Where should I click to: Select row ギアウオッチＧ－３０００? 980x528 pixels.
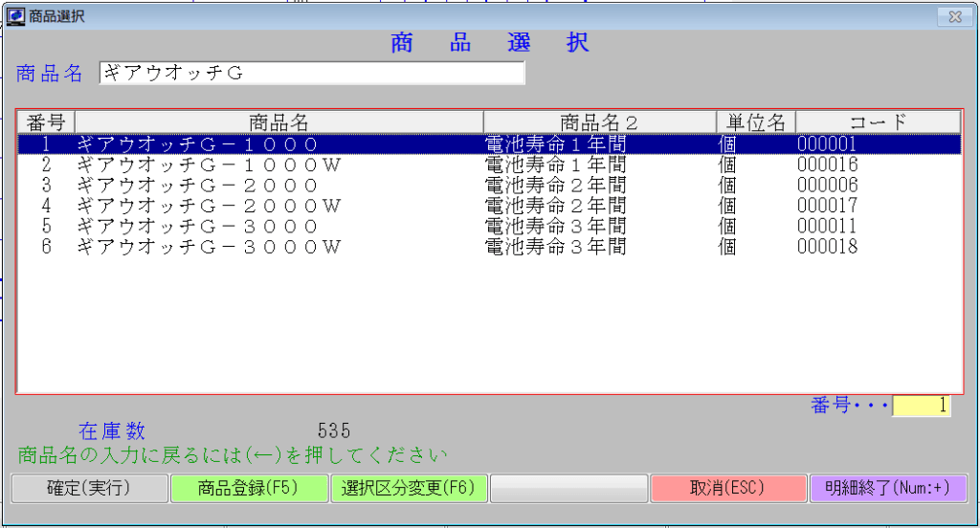(x=489, y=226)
